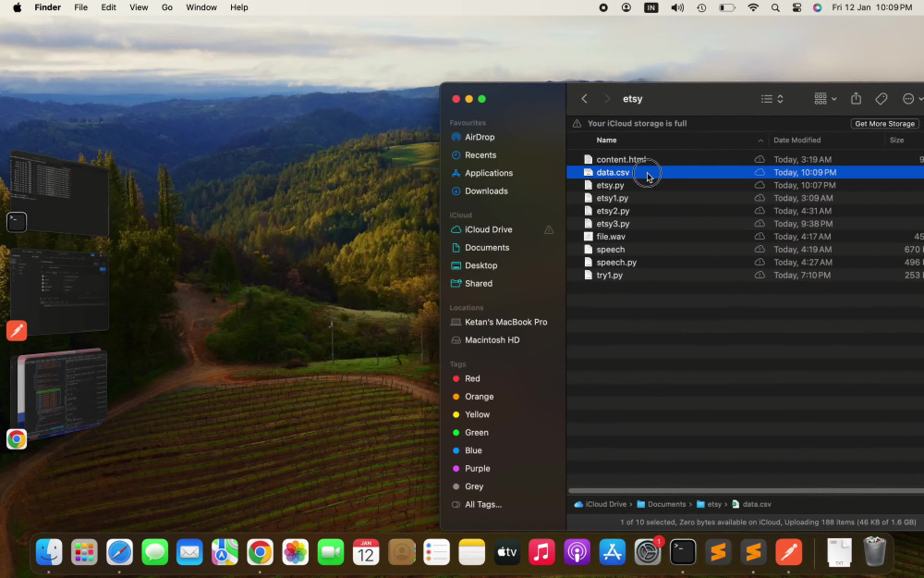Click iCloud Drive warning triangle icon
924x578 pixels.
click(x=549, y=229)
